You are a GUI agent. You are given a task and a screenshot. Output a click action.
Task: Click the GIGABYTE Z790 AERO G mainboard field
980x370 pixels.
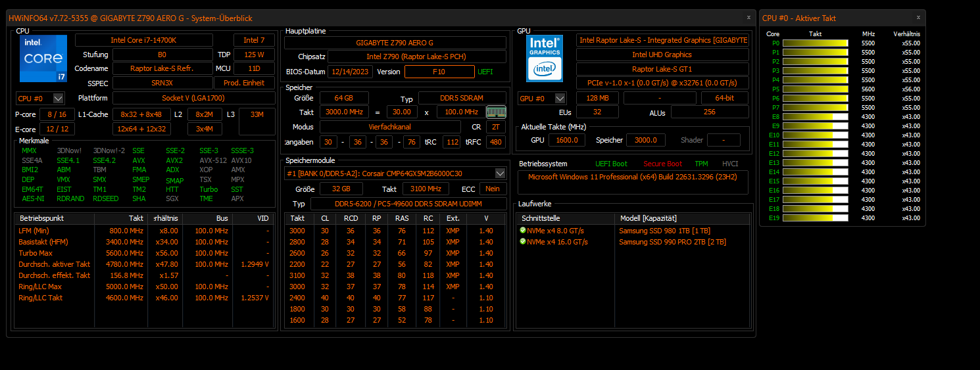click(395, 43)
